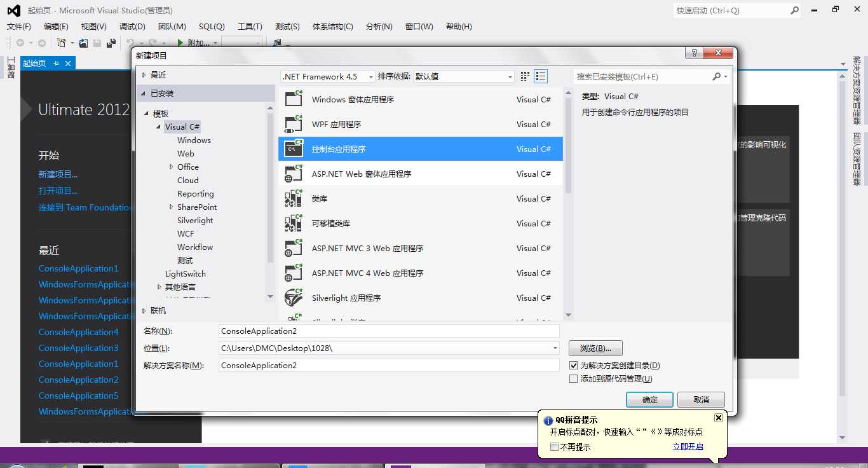868x468 pixels.
Task: Collapse the 已安装 section arrow
Action: coord(144,93)
